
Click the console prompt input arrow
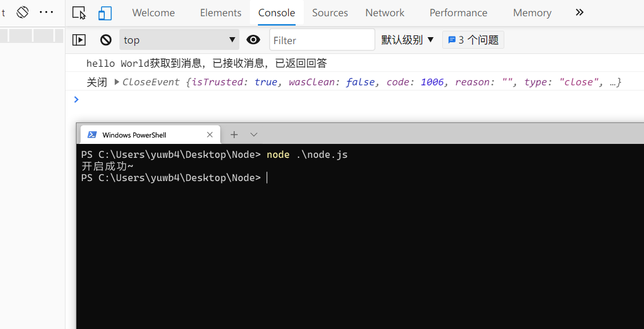76,99
